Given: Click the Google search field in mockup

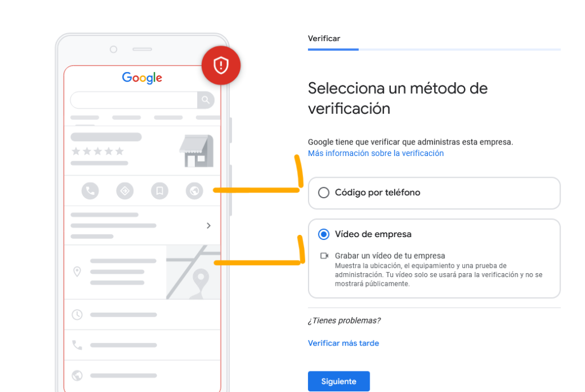Looking at the screenshot, I should point(134,101).
